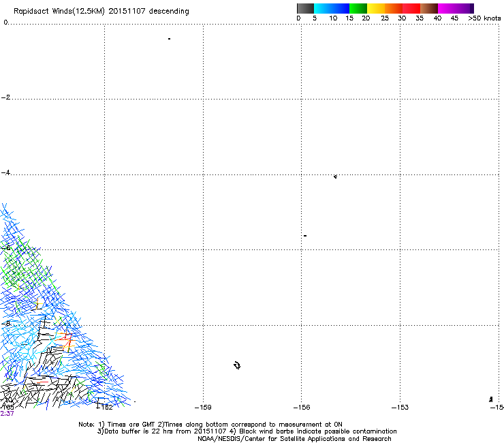504x443 pixels.
Task: Click the green 15-20 knots color segment
Action: 358,8
